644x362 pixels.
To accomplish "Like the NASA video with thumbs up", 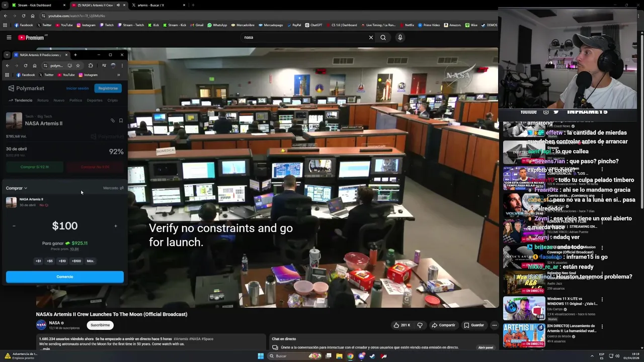I will coord(402,325).
